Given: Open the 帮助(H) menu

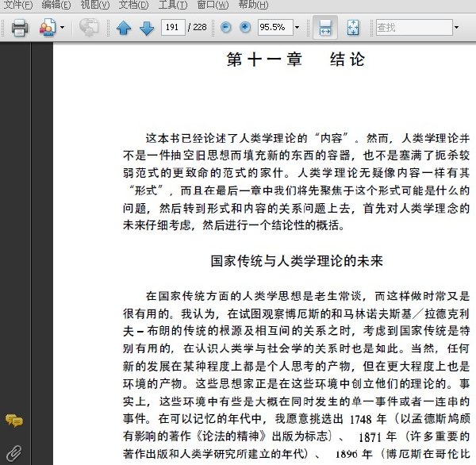Looking at the screenshot, I should (253, 5).
